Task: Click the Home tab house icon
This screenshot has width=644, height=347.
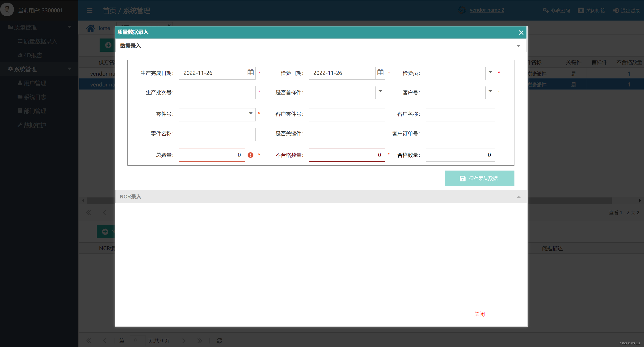Action: 90,28
